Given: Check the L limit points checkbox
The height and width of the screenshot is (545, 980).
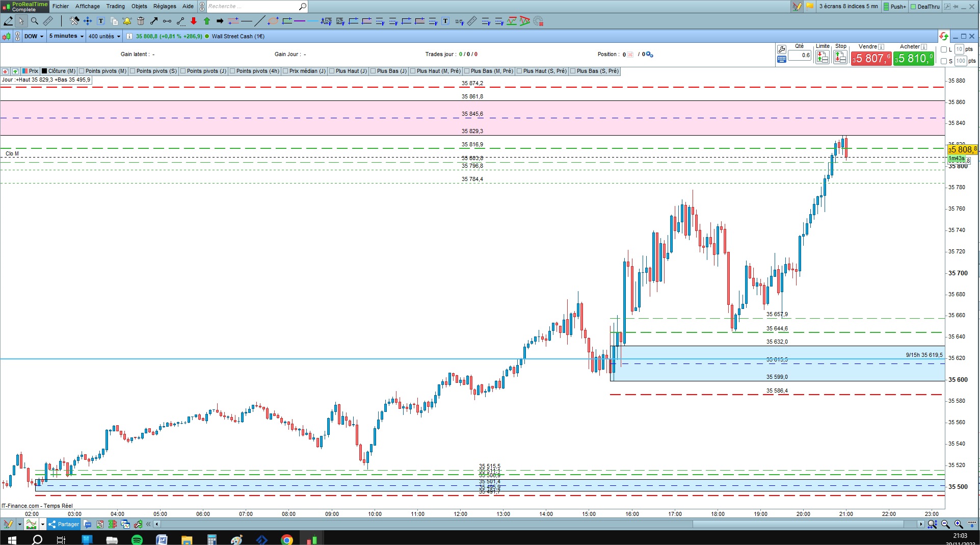Looking at the screenshot, I should pos(944,49).
